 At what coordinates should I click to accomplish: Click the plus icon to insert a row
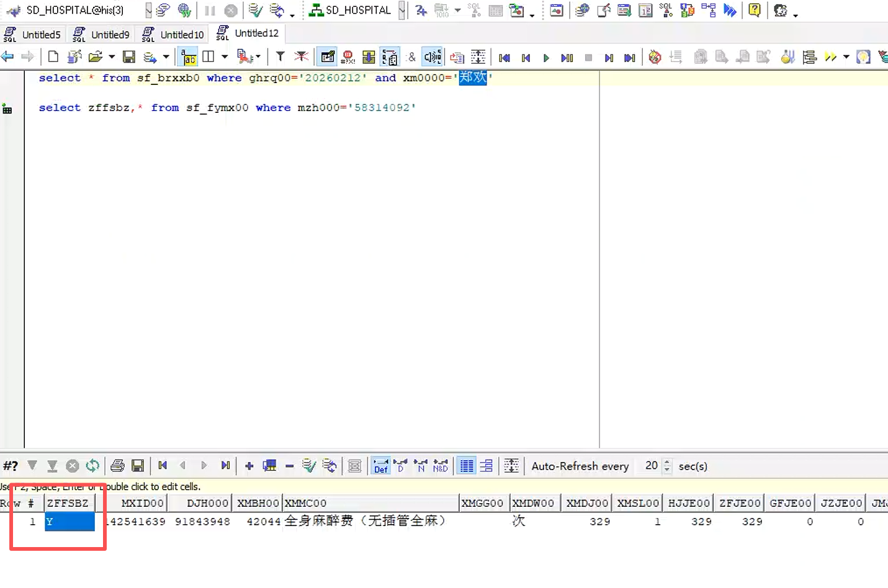tap(249, 466)
